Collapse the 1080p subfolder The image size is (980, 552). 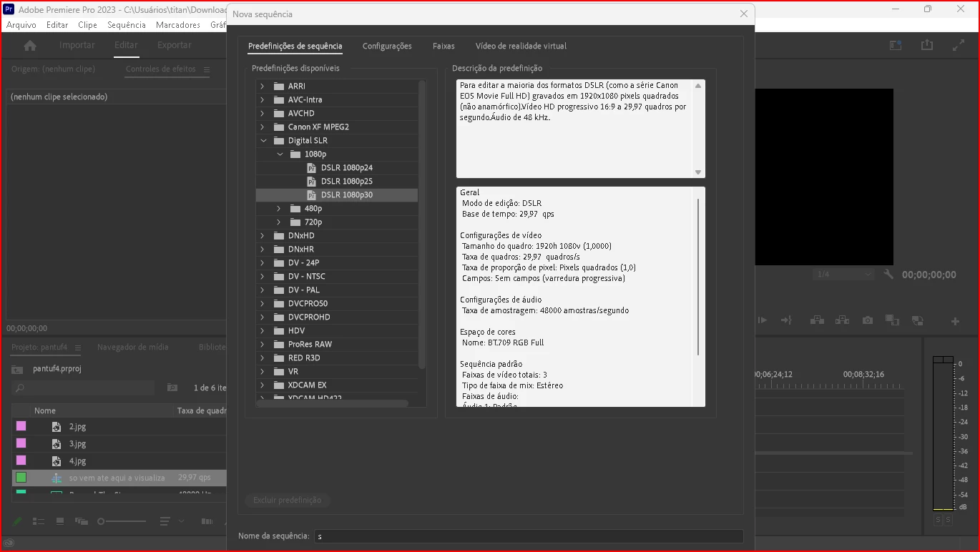(280, 154)
